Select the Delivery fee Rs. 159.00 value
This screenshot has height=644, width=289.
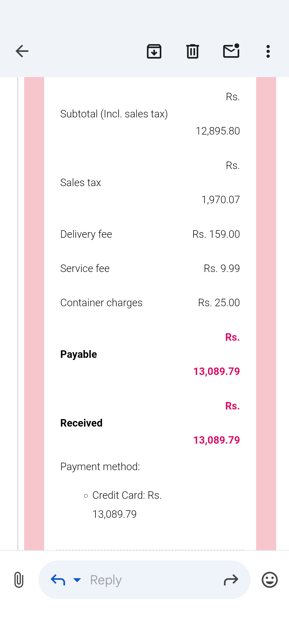click(216, 234)
